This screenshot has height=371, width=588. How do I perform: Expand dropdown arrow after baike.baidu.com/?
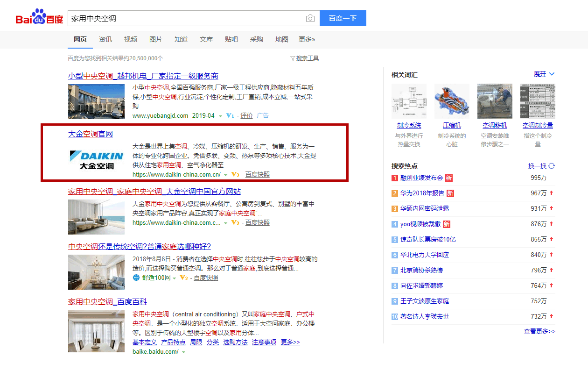click(183, 352)
